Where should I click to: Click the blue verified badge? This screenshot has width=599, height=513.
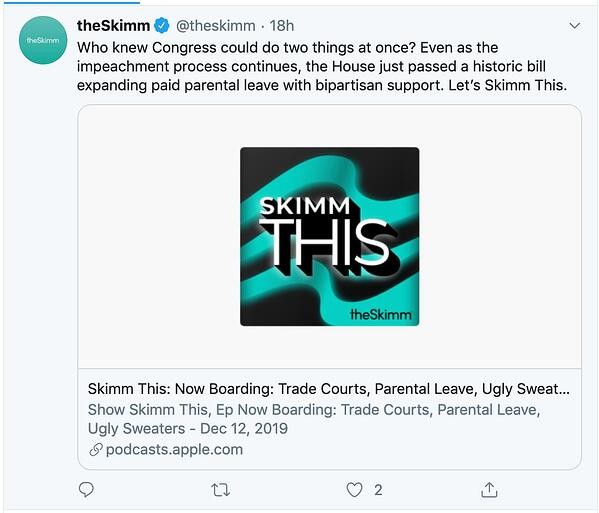[162, 26]
